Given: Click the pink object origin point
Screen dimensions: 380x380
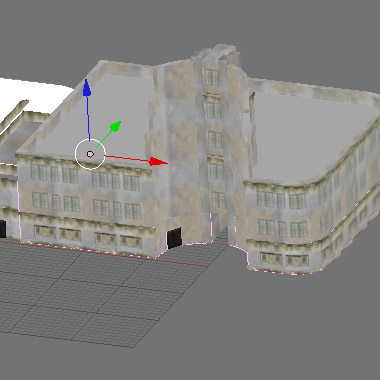Looking at the screenshot, I should click(x=90, y=154).
